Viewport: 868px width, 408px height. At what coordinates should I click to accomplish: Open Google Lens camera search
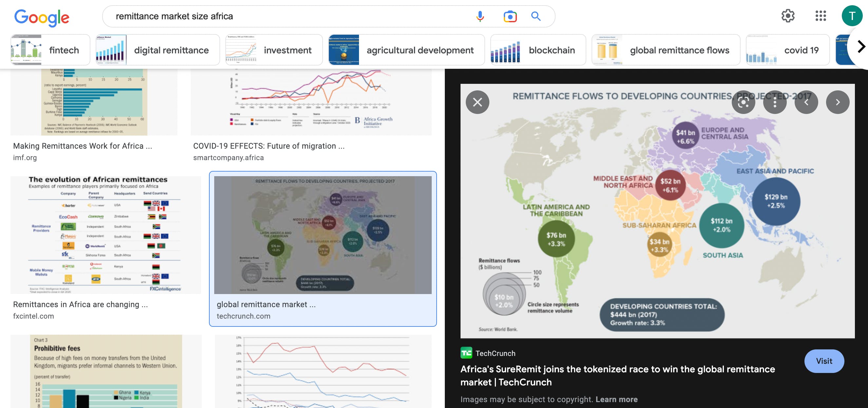pyautogui.click(x=510, y=16)
